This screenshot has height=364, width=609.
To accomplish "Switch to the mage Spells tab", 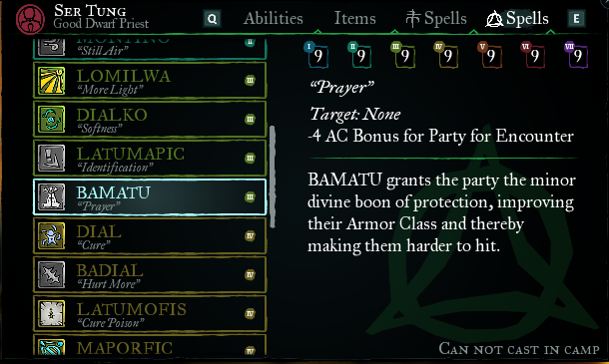I will click(x=436, y=18).
